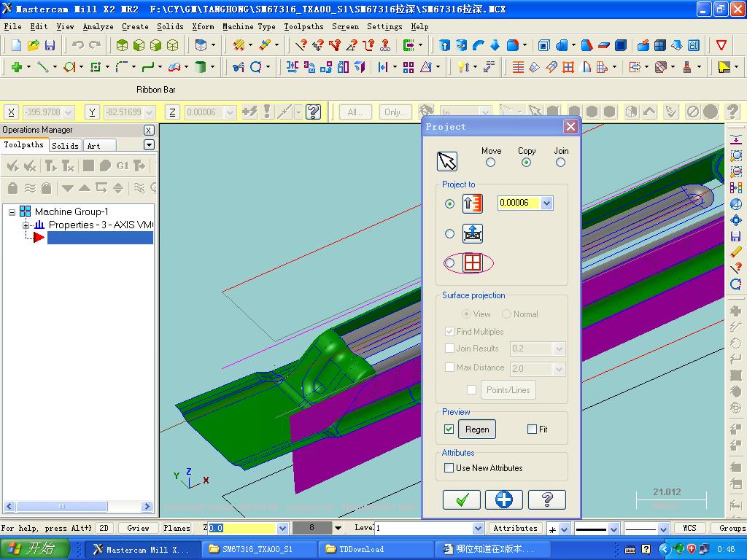This screenshot has height=560, width=747.
Task: Click the green checkmark OK button in Project dialog
Action: (461, 499)
